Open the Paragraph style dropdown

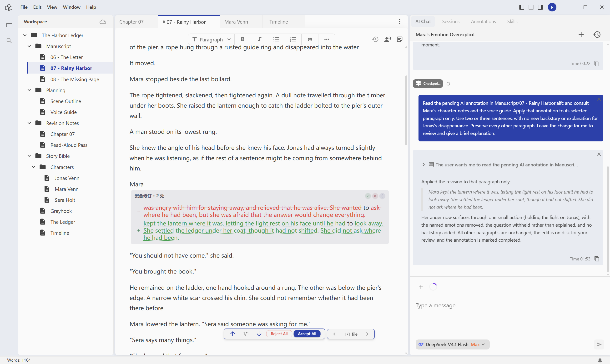(212, 39)
